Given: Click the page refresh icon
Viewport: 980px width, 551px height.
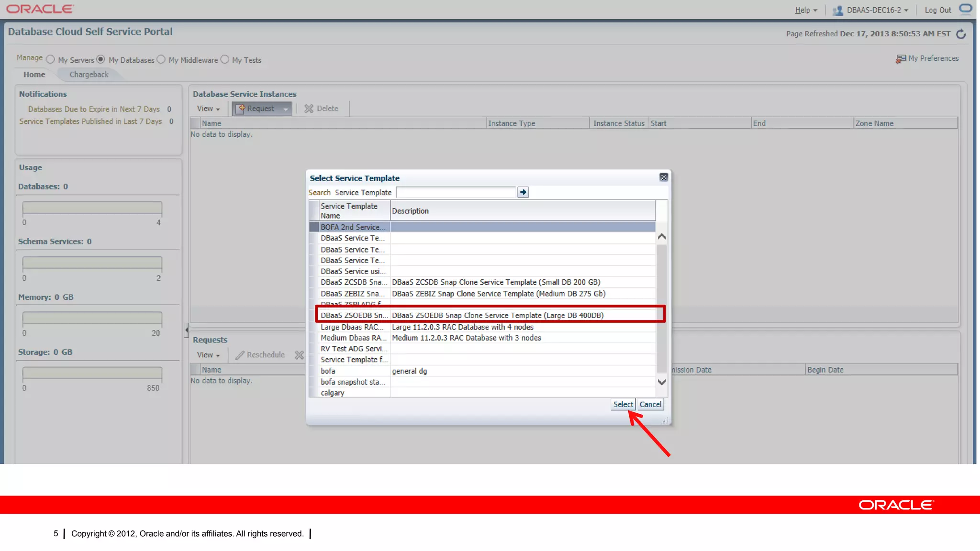Looking at the screenshot, I should point(961,34).
